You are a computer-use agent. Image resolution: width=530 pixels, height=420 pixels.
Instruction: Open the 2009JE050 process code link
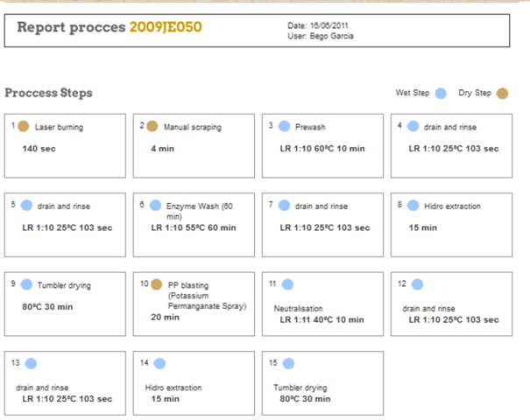(166, 27)
